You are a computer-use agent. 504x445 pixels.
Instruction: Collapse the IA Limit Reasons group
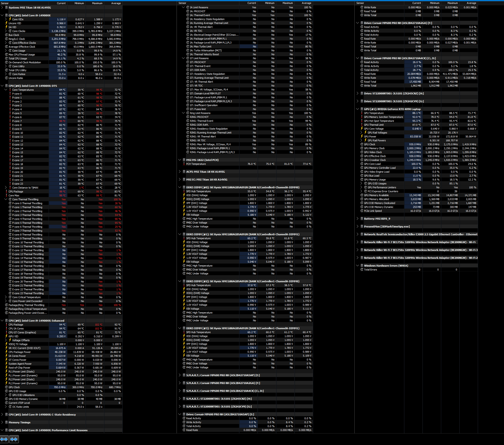tap(183, 7)
